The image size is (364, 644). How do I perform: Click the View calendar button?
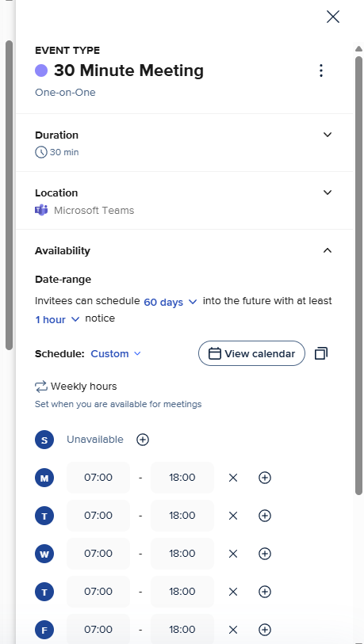pyautogui.click(x=251, y=353)
